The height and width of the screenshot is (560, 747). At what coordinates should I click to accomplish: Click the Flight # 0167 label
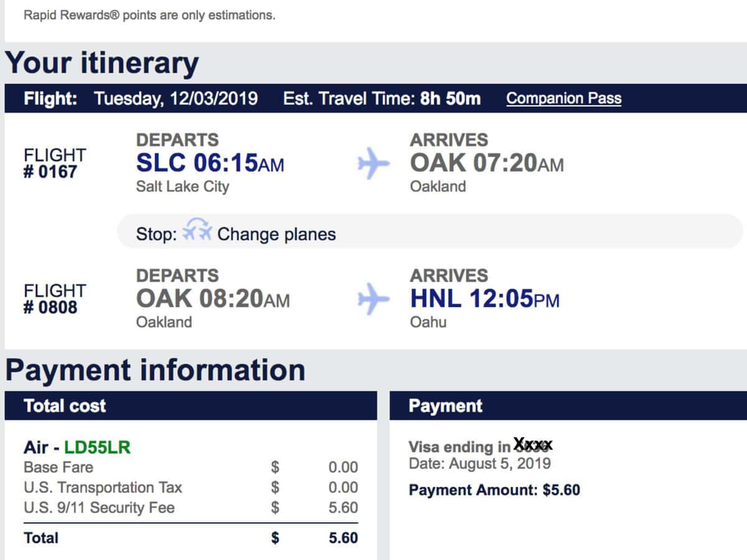55,163
